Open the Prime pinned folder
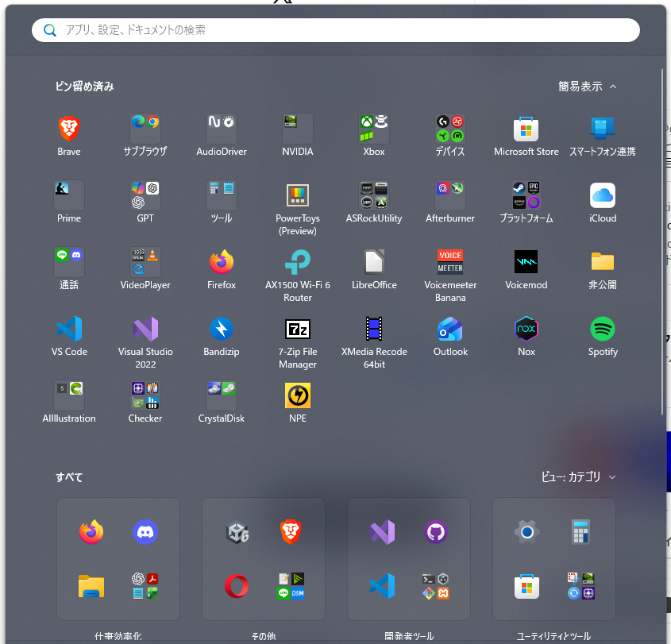Screen dimensions: 671x644 click(69, 195)
